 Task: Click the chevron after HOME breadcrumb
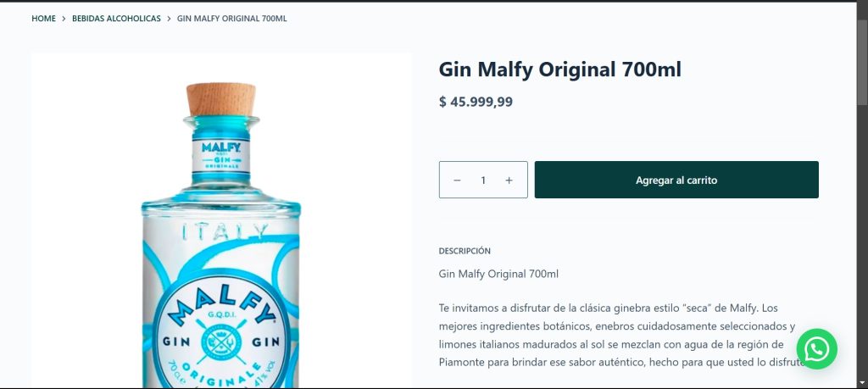pyautogui.click(x=64, y=19)
